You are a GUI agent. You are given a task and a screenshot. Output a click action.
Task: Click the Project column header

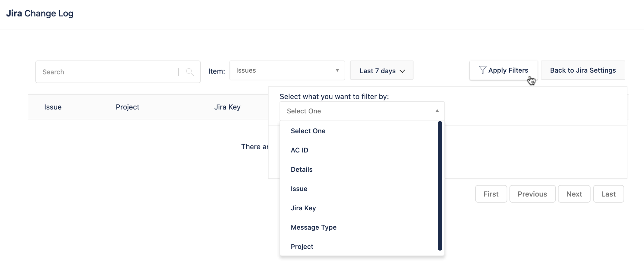click(x=128, y=107)
